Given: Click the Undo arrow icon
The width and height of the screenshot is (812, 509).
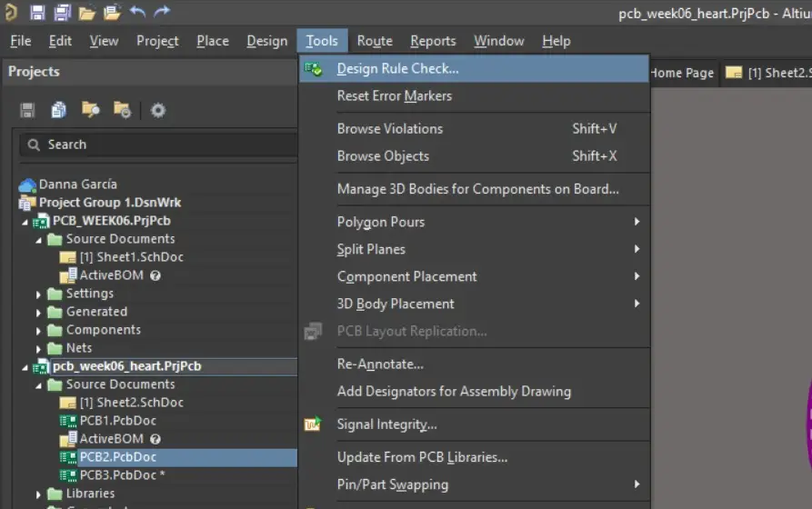Looking at the screenshot, I should [137, 13].
